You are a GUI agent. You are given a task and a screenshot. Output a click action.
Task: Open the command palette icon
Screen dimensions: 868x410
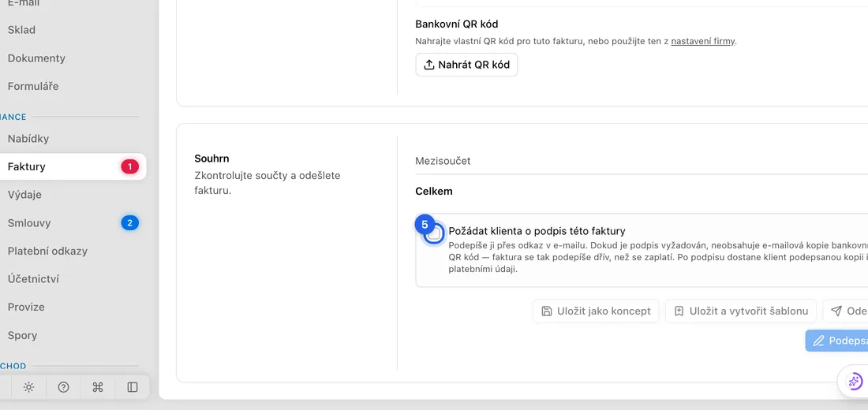click(98, 387)
